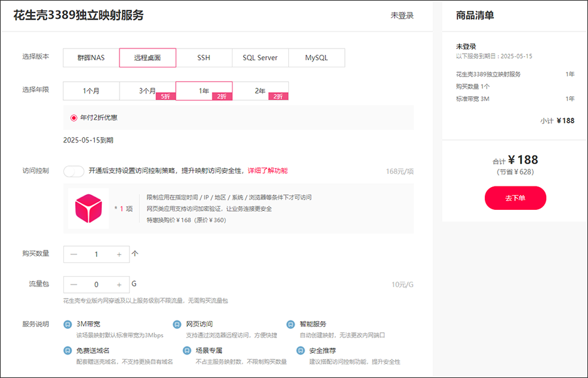Select the 远程桌面 version
Viewport: 588px width, 378px height.
coord(148,58)
